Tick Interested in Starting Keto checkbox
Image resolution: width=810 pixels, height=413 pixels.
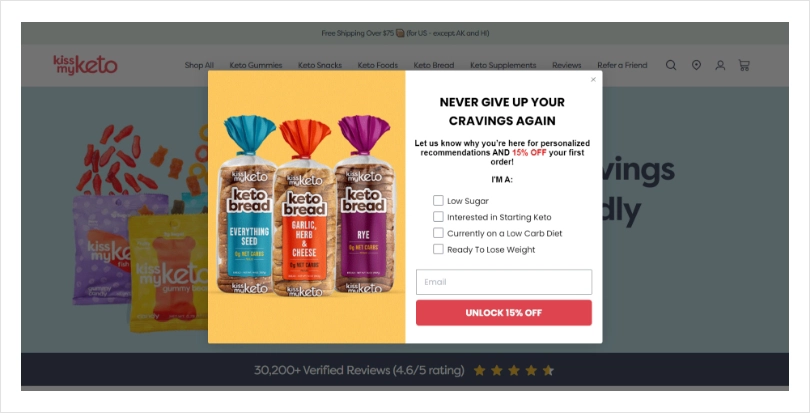point(438,217)
